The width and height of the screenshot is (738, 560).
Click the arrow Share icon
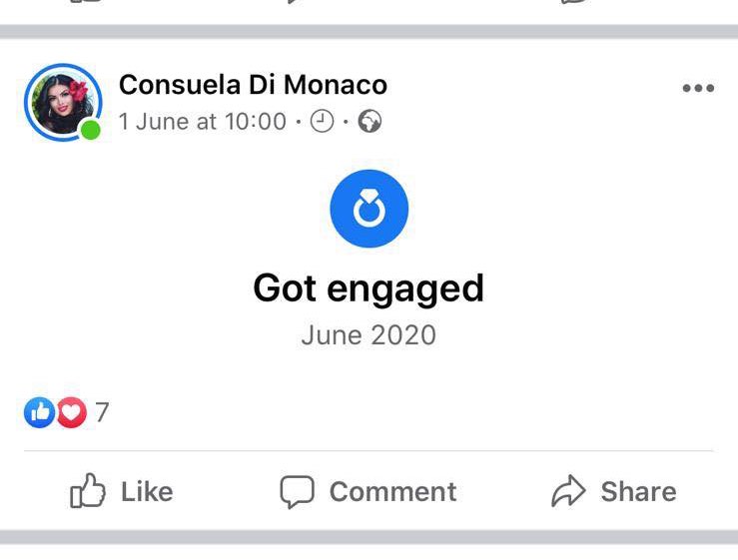tap(568, 491)
